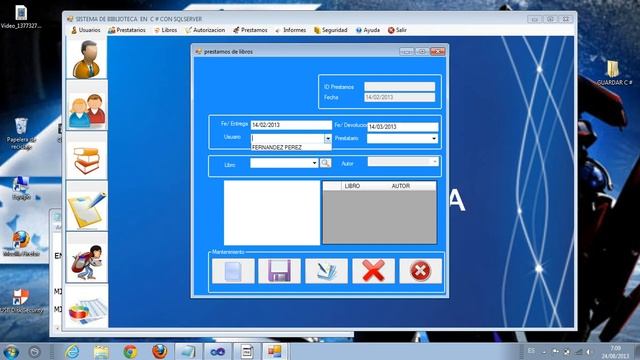This screenshot has height=360, width=640.
Task: Open Firefox from the taskbar
Action: click(159, 351)
